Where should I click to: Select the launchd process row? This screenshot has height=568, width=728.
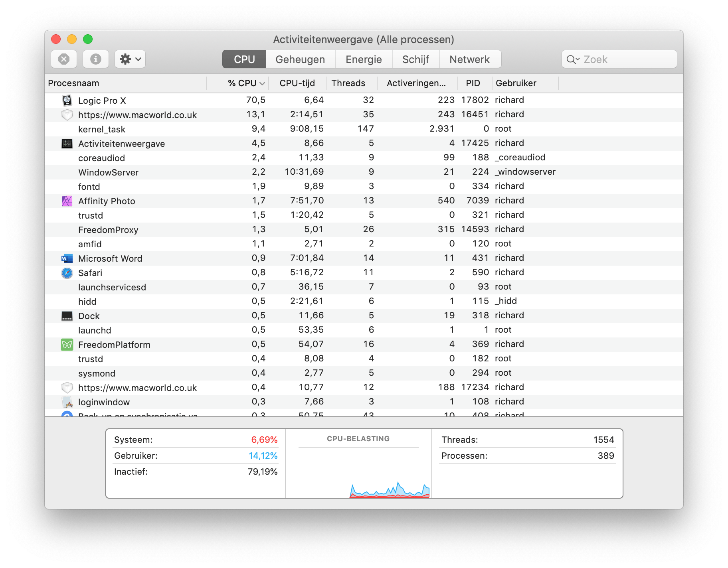tap(364, 330)
